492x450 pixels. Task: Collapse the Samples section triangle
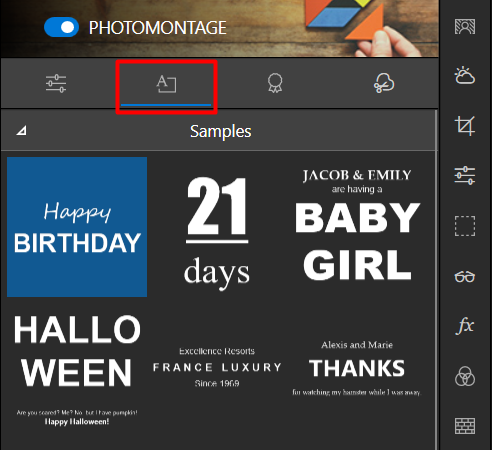tap(21, 131)
